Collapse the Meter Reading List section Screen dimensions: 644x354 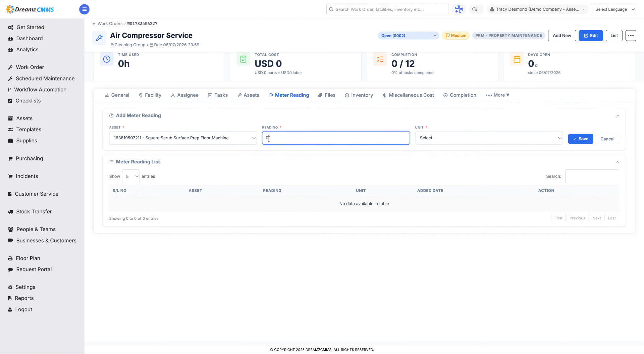pos(618,162)
